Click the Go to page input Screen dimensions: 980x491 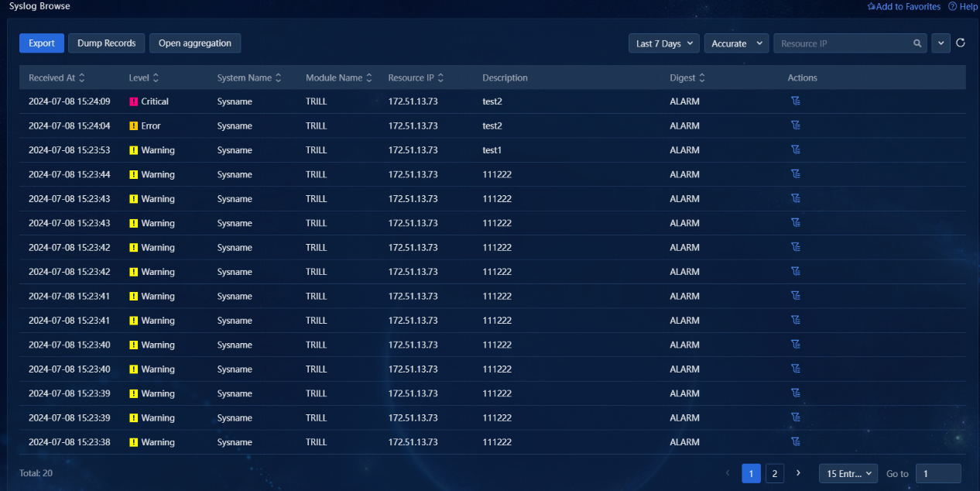pos(938,473)
